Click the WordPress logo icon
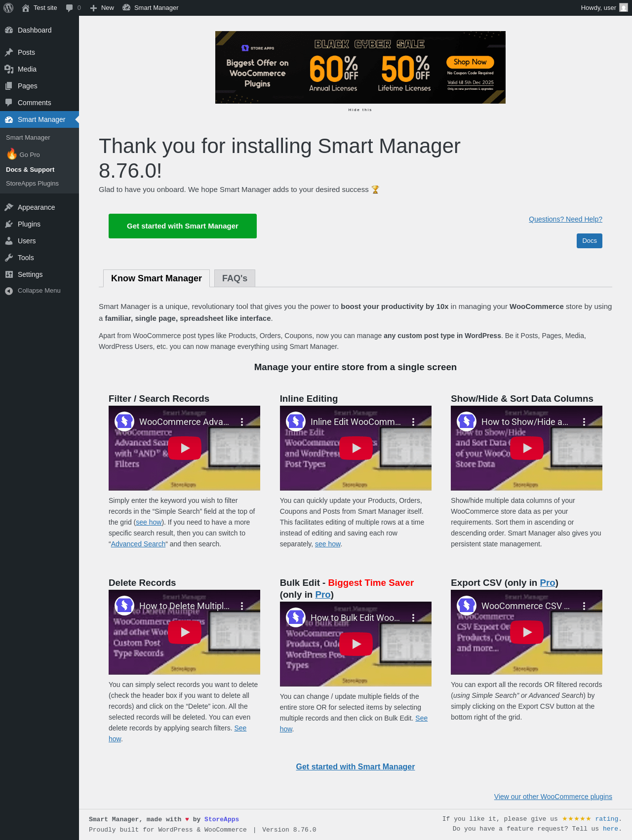This screenshot has width=632, height=840. (8, 8)
